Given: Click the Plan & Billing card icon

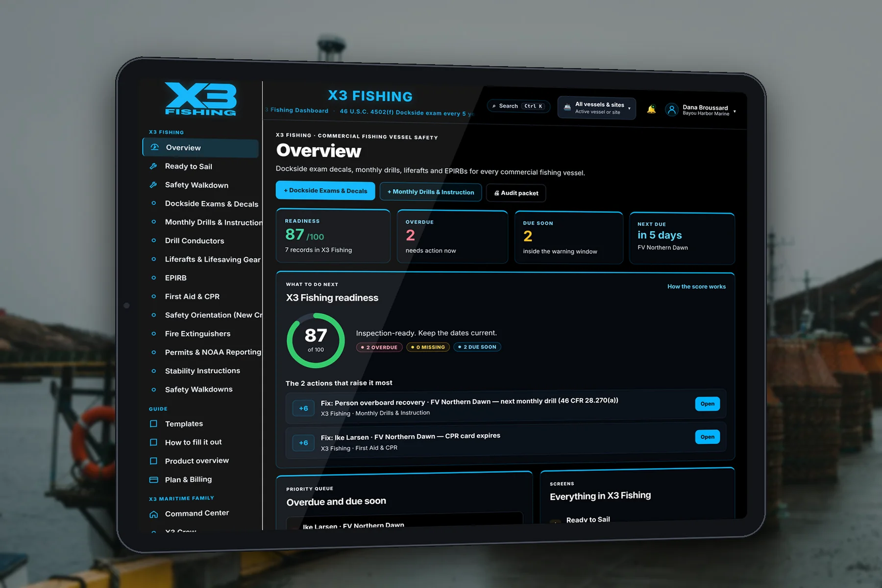Looking at the screenshot, I should [x=153, y=479].
